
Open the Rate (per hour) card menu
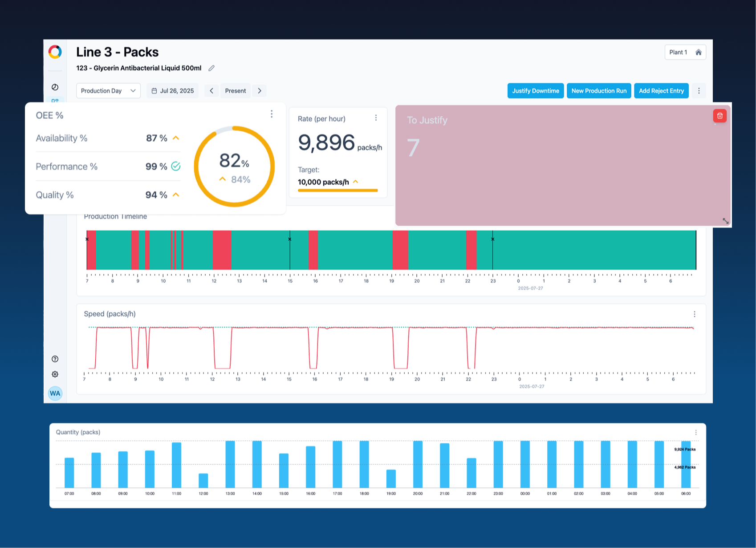pos(376,118)
